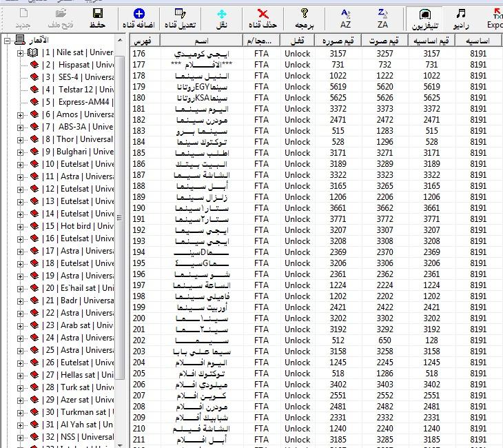Collapse the satellites root tree node
Viewport: 503px width, 448px height.
click(7, 41)
